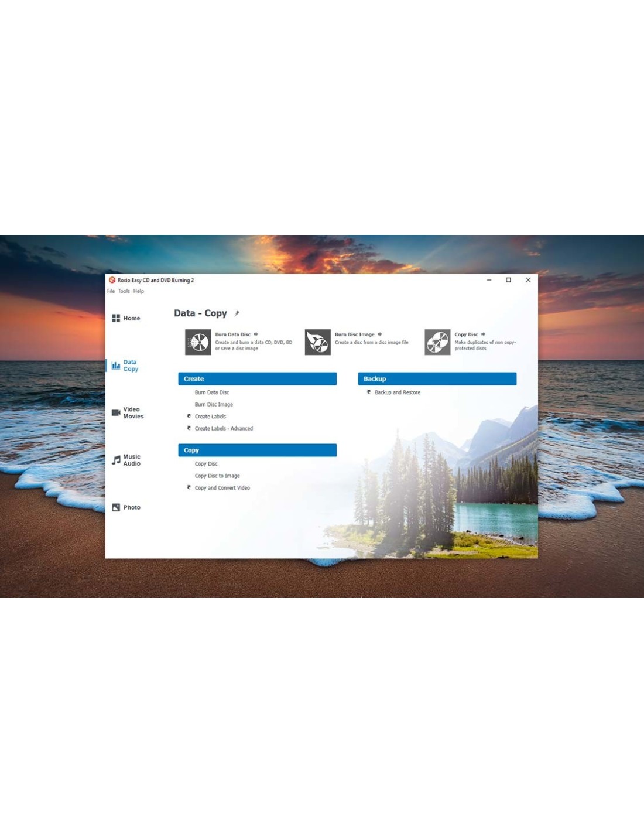Switch to the Video Movies tab label
Image resolution: width=644 pixels, height=833 pixels.
click(133, 413)
